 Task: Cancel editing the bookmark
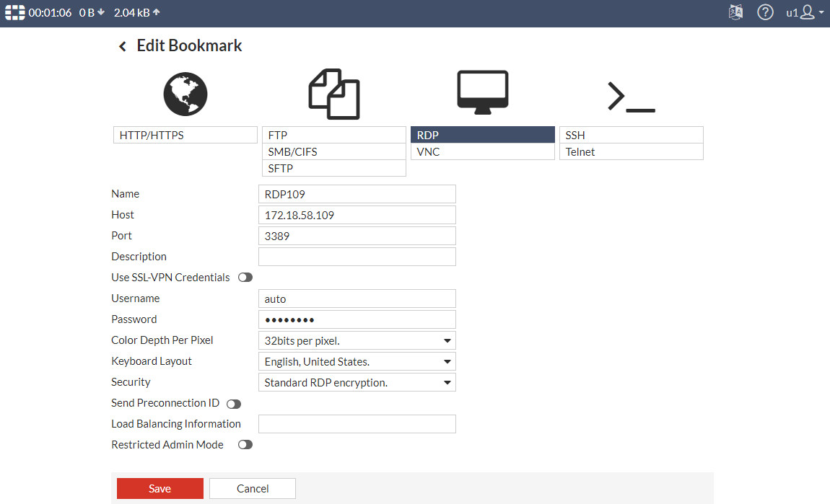pyautogui.click(x=252, y=488)
